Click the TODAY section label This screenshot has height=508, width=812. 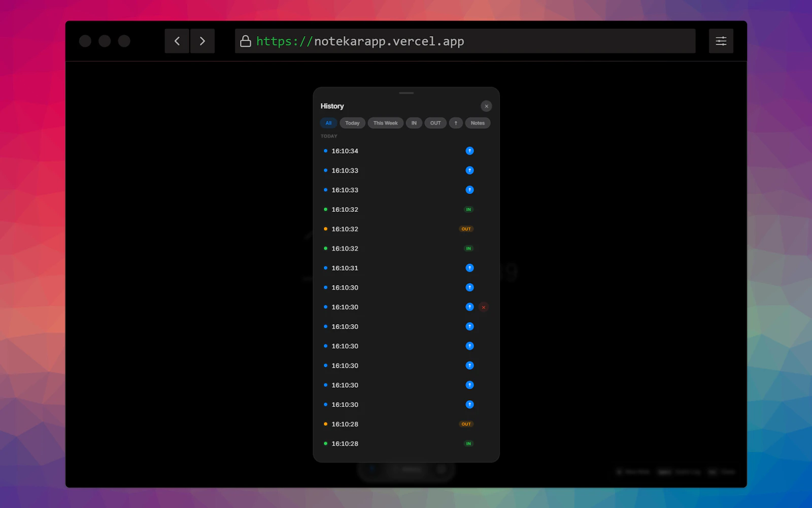pos(329,136)
